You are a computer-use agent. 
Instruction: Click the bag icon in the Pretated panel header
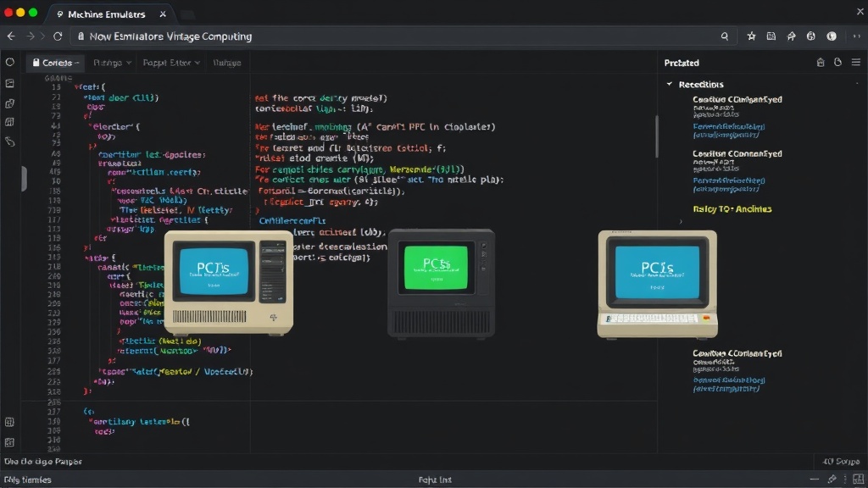[x=821, y=63]
